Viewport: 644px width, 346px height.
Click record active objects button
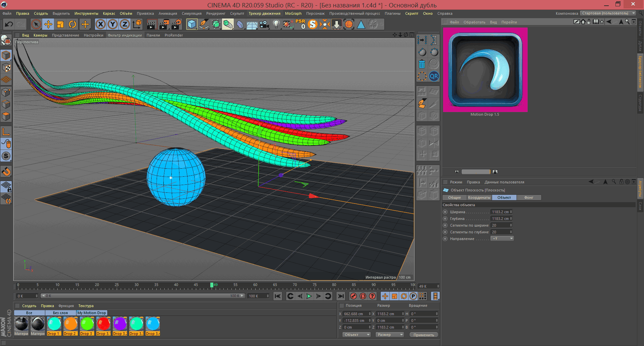(x=353, y=296)
